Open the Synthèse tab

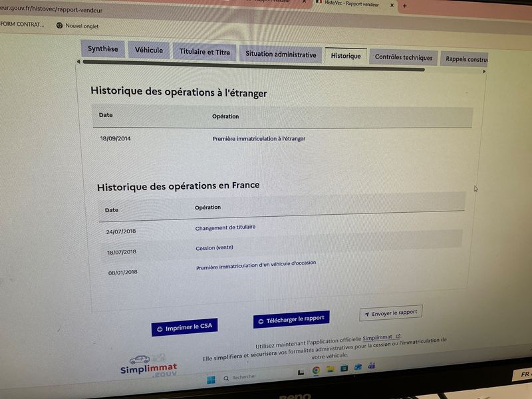click(x=103, y=49)
